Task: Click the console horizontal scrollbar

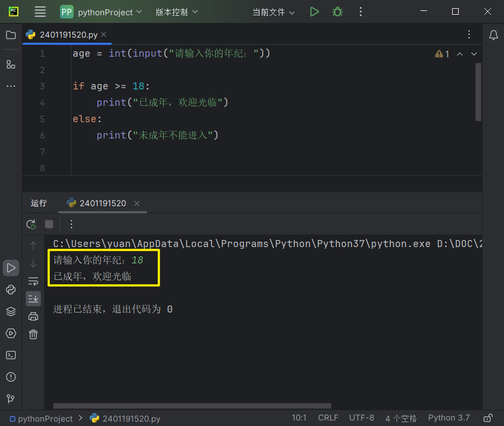Action: click(192, 406)
